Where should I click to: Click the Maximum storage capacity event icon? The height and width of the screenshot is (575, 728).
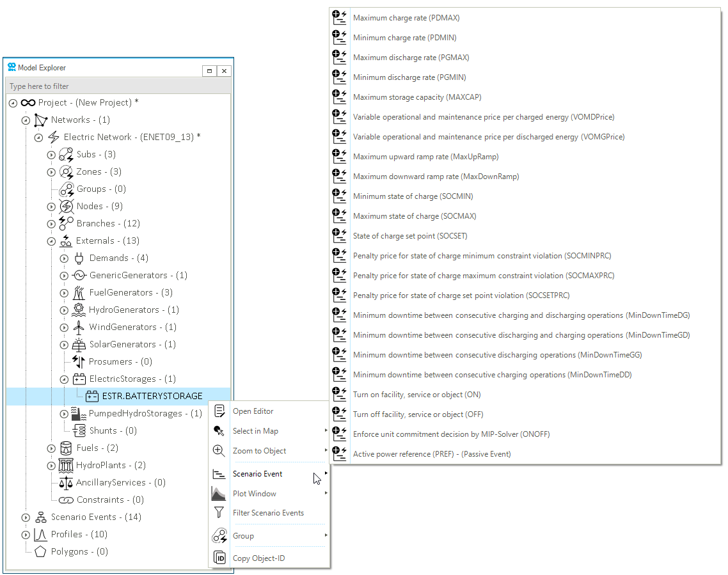point(339,97)
